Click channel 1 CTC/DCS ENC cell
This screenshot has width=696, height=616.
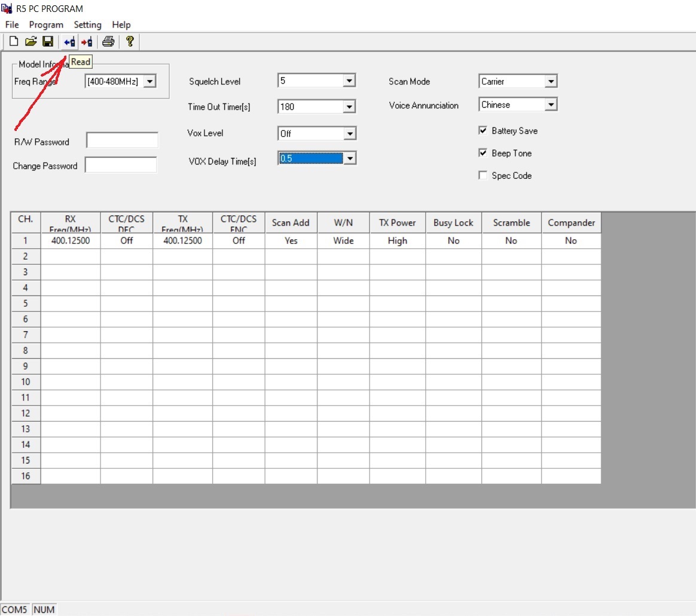tap(239, 240)
